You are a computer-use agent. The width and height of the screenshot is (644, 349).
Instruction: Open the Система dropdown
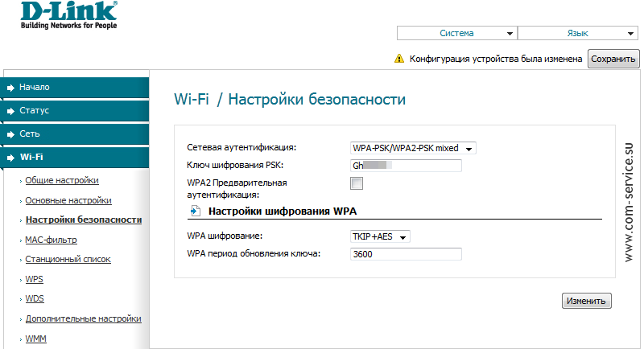coord(456,33)
